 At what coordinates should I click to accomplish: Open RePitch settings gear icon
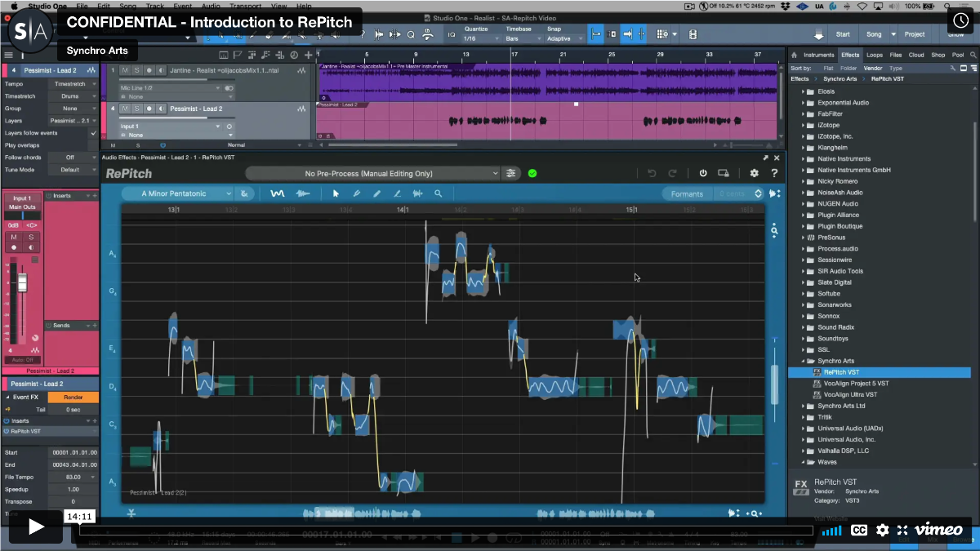click(754, 173)
